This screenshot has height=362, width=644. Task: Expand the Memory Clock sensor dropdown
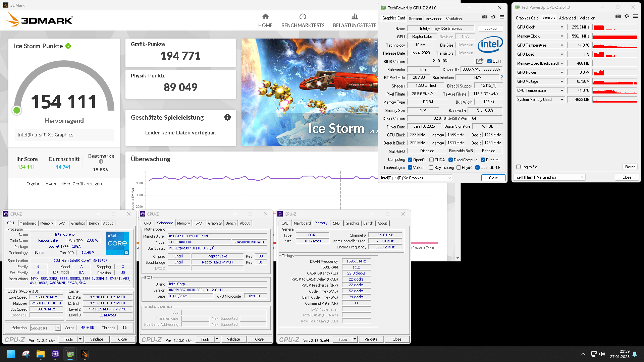point(562,36)
